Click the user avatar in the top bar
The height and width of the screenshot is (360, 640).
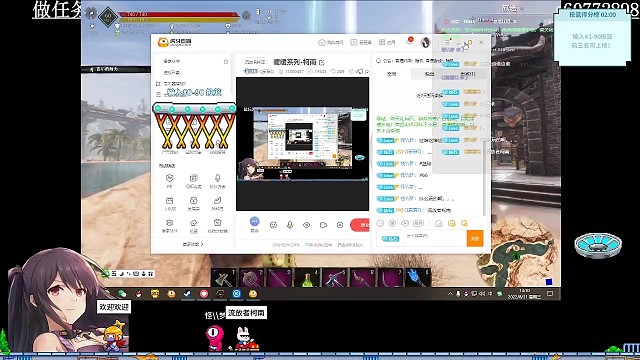tap(425, 42)
